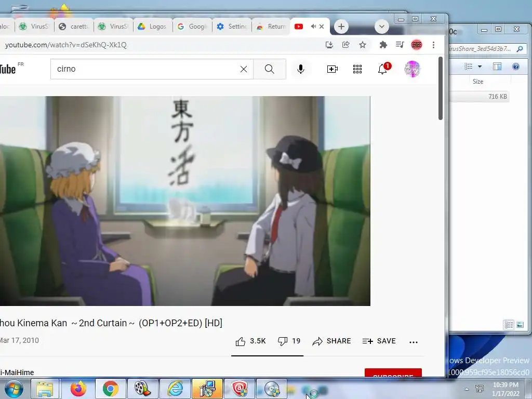Dislike the video with 19 dislikes
This screenshot has height=399, width=532.
coord(289,341)
